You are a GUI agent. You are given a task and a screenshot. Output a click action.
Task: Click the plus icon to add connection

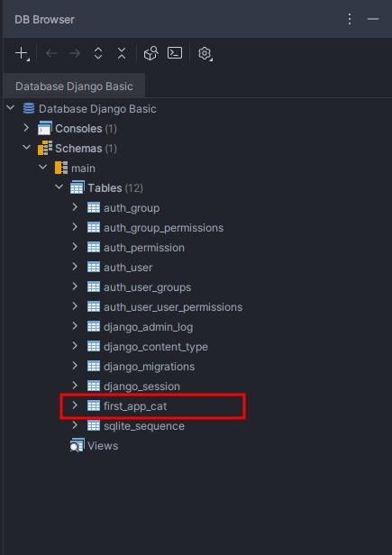[22, 53]
